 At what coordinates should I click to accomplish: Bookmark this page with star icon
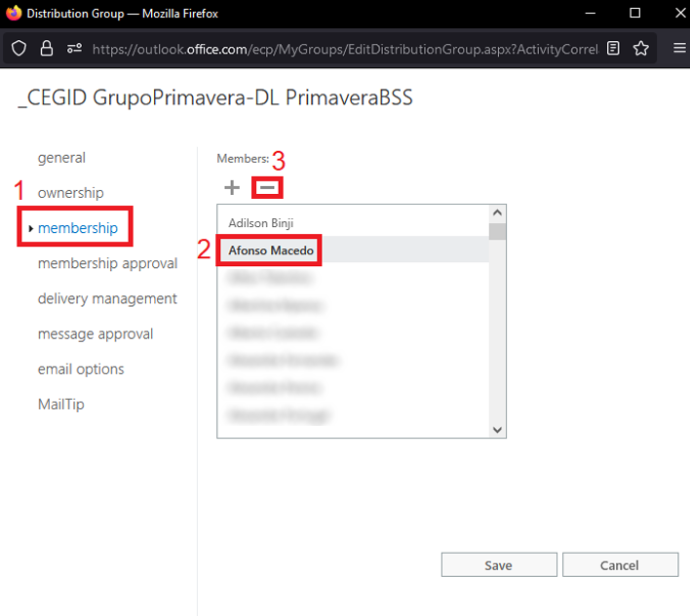[640, 48]
